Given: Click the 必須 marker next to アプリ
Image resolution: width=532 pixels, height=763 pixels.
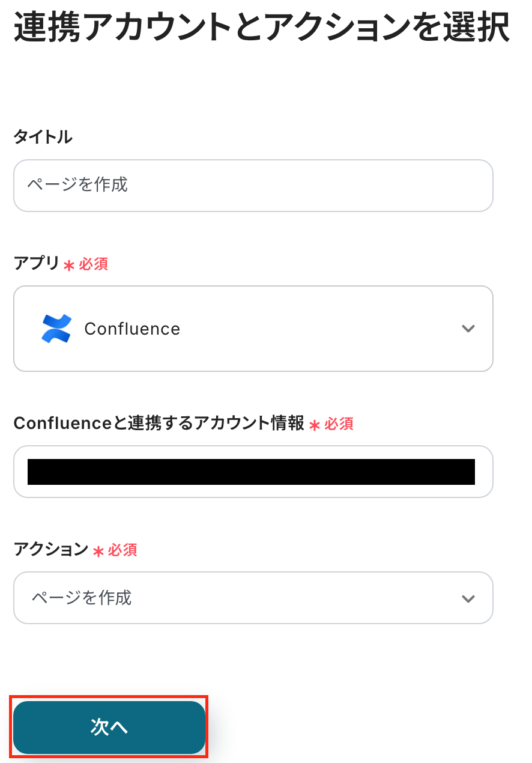Looking at the screenshot, I should point(94,264).
